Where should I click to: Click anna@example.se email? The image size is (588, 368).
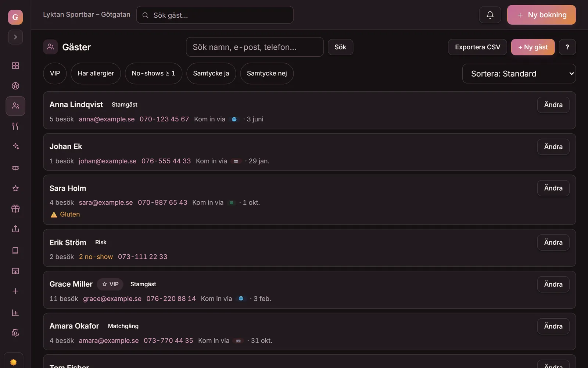pyautogui.click(x=107, y=119)
